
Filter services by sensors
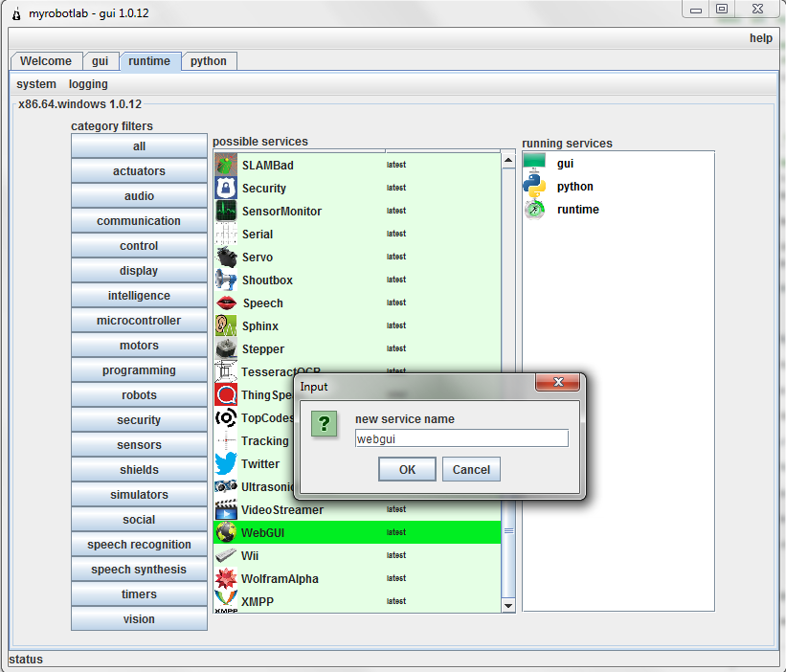[x=140, y=445]
